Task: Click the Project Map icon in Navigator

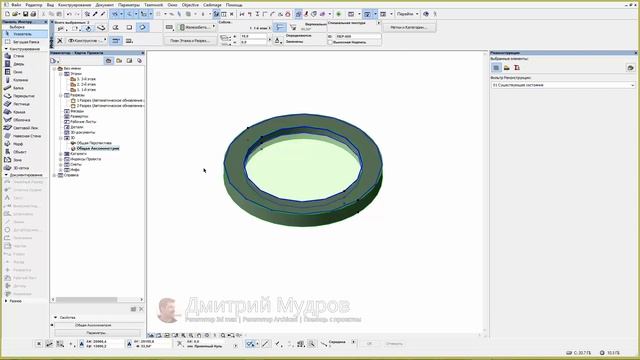Action: coord(109,61)
